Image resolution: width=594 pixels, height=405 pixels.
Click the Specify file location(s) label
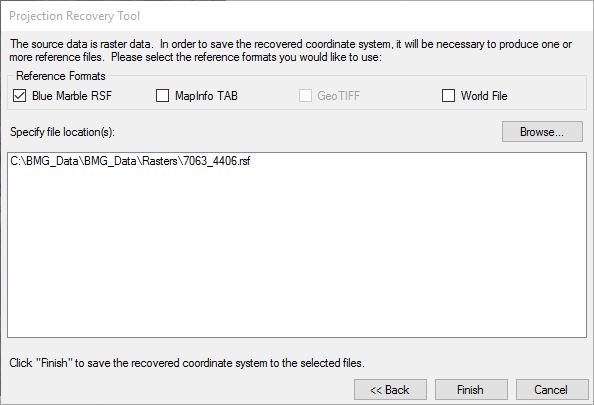63,132
